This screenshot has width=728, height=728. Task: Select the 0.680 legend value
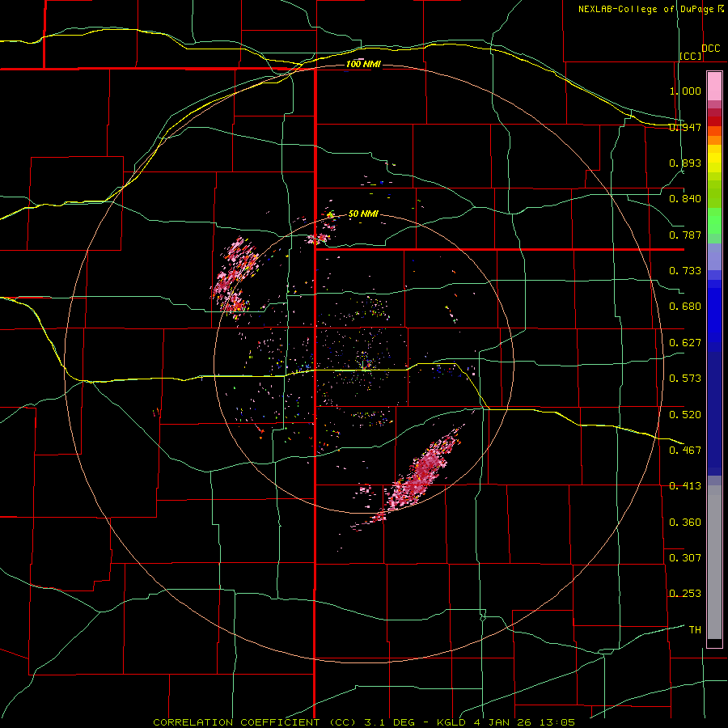[x=685, y=307]
